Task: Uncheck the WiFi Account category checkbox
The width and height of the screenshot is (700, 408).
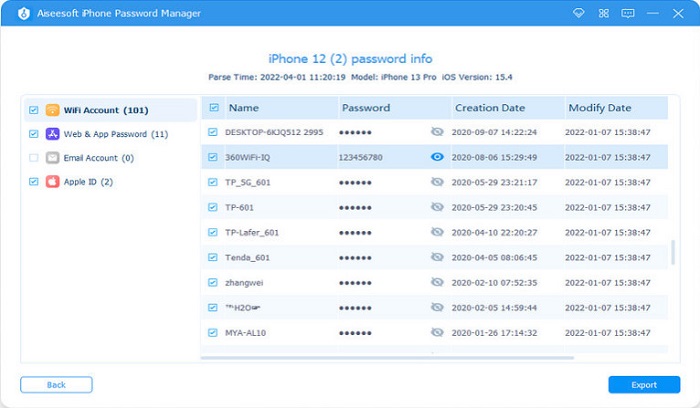Action: [x=35, y=110]
